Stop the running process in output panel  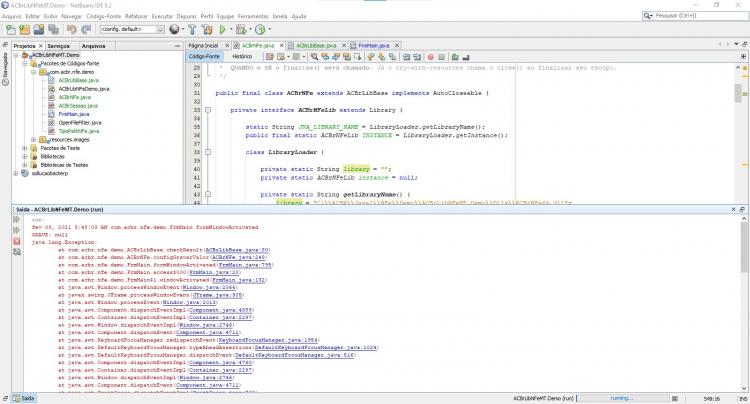(x=17, y=241)
